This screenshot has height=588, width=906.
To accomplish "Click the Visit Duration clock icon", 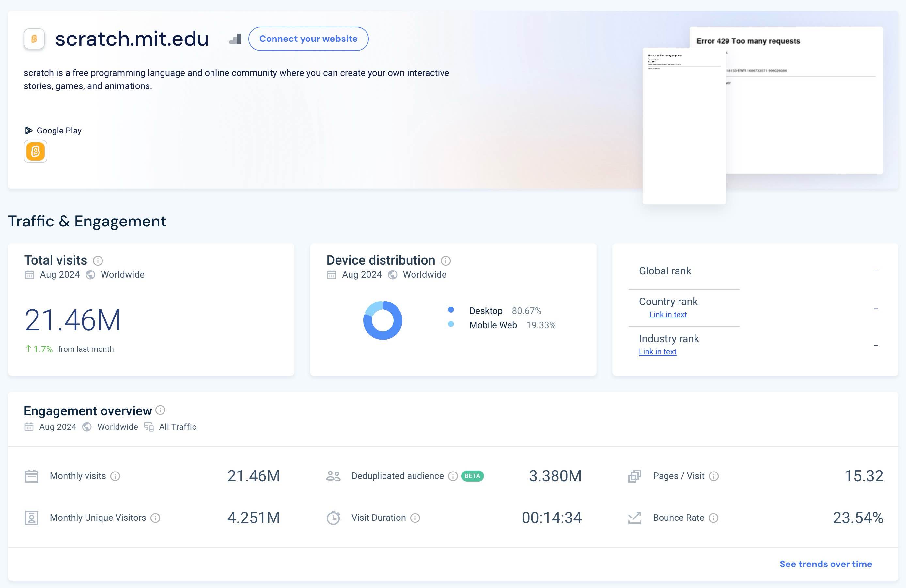I will click(334, 518).
